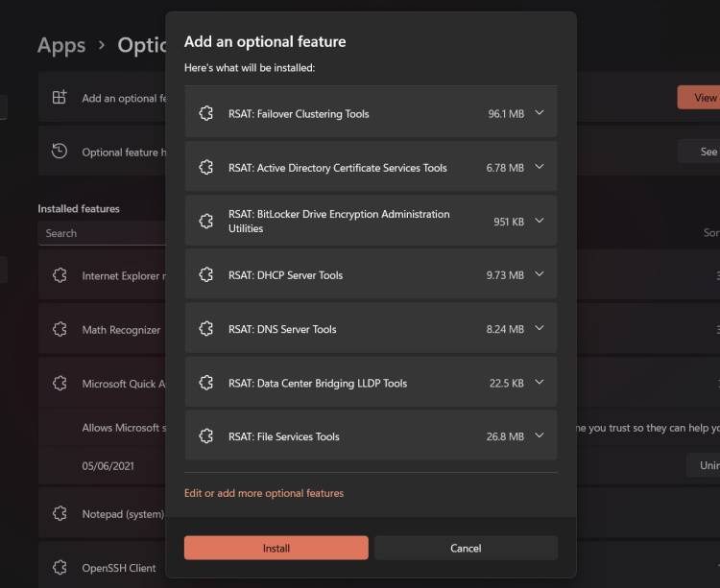Image resolution: width=720 pixels, height=588 pixels.
Task: Go back to Apps in the breadcrumb
Action: [61, 45]
